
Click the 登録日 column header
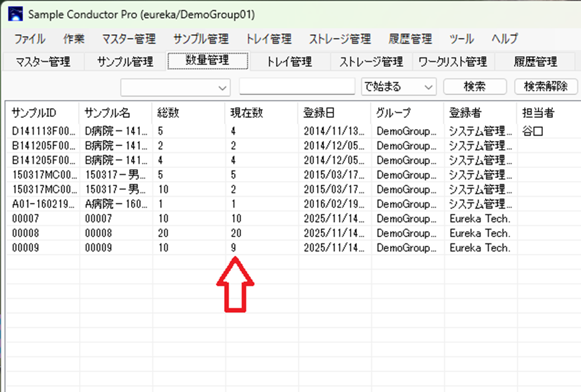(x=319, y=113)
